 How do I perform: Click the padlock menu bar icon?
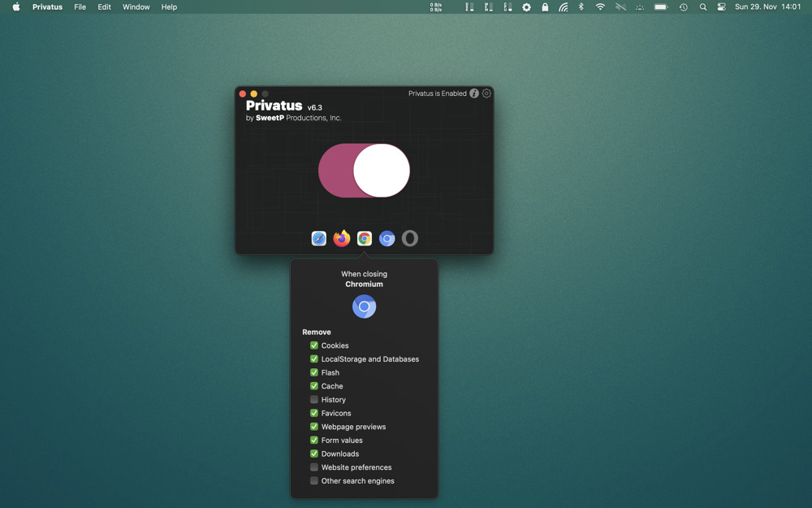(545, 7)
